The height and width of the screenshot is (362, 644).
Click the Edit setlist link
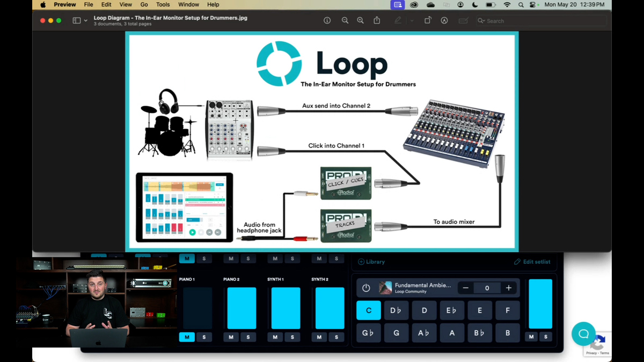pos(532,262)
